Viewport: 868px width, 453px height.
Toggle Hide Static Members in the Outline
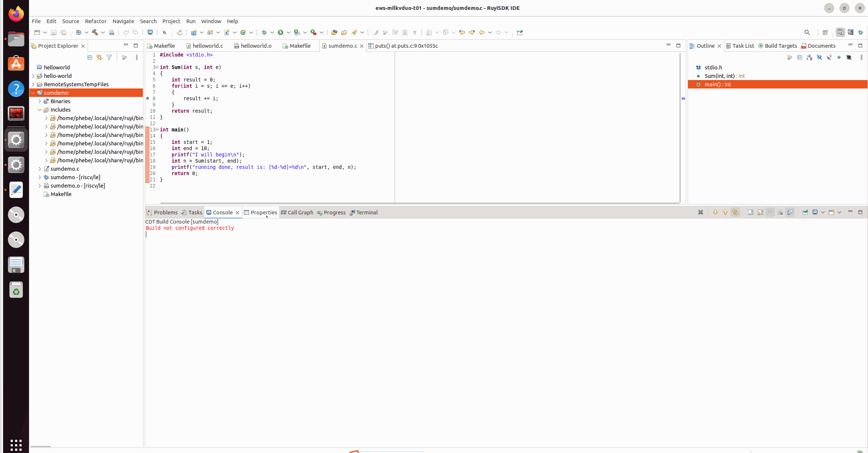click(829, 58)
